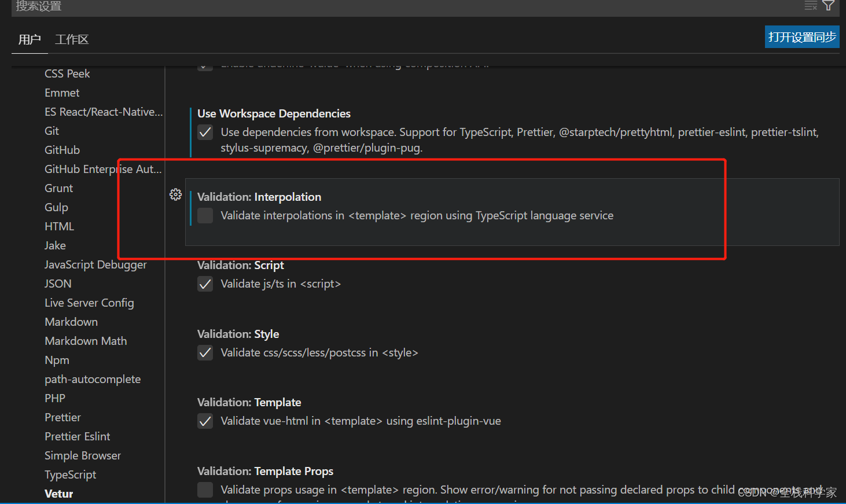The width and height of the screenshot is (846, 504).
Task: Select JSON in settings tree
Action: pos(58,284)
